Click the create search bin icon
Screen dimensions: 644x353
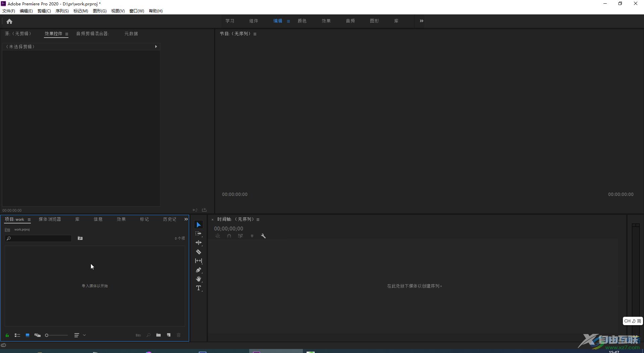[x=80, y=238]
